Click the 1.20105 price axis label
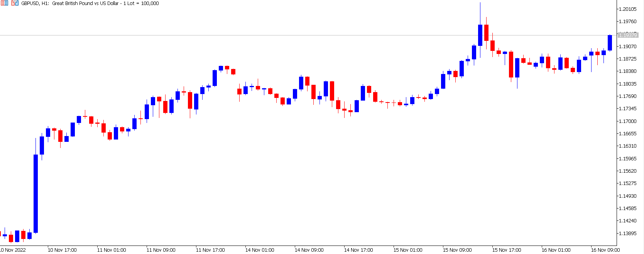The height and width of the screenshot is (254, 644). [x=627, y=9]
